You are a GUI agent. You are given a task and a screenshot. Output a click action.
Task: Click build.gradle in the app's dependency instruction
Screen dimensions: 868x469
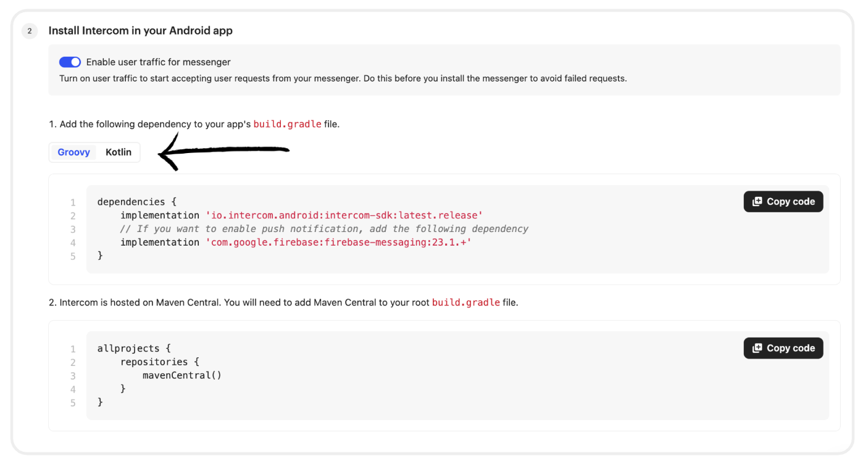point(287,124)
